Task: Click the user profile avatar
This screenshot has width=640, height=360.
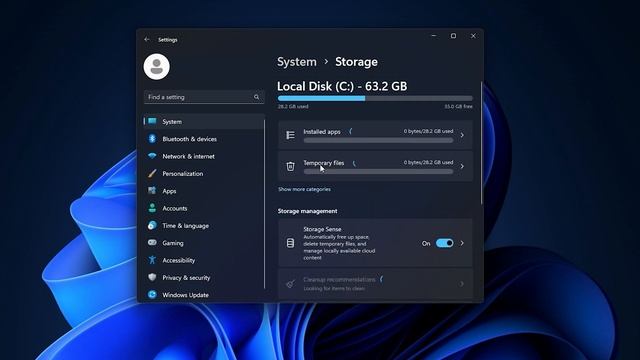Action: (x=157, y=67)
